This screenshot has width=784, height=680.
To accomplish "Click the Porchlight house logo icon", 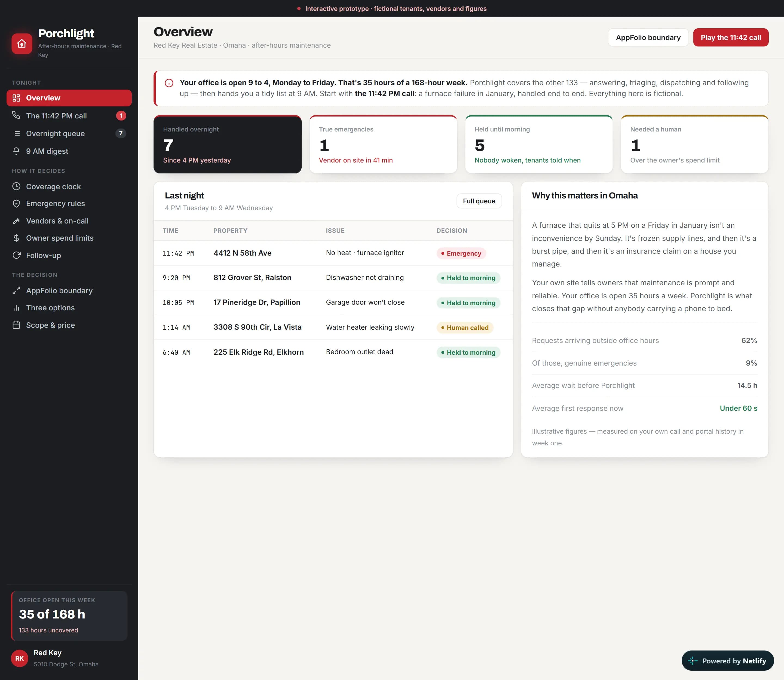I will point(22,44).
